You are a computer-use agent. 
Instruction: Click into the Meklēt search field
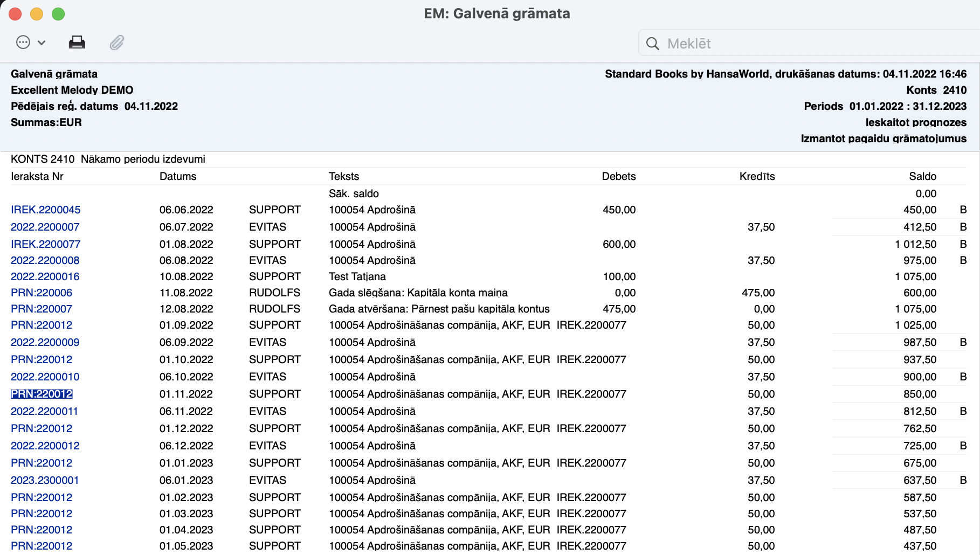809,44
